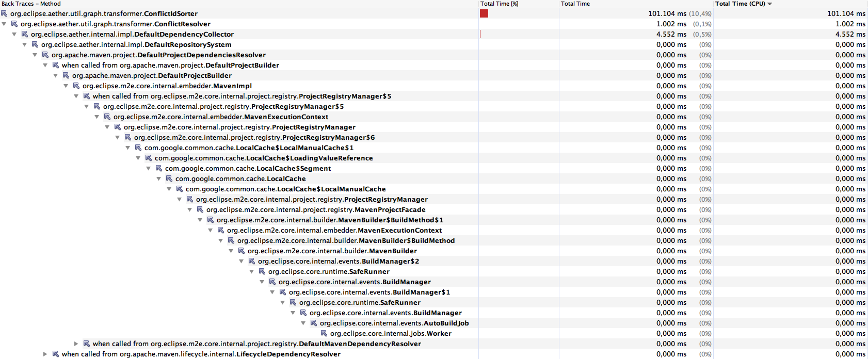
Task: Select 'when called from ... DefaultMavenDependencyResolver' row text
Action: point(257,344)
